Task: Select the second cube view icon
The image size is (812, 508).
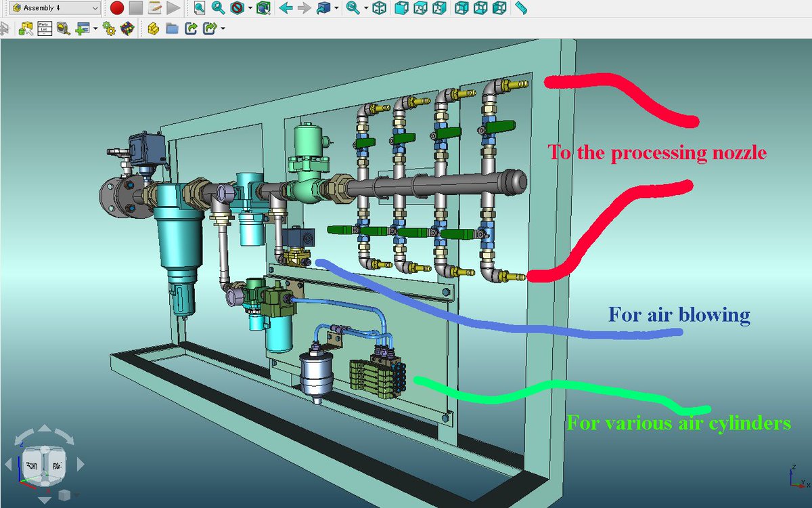Action: coord(420,8)
